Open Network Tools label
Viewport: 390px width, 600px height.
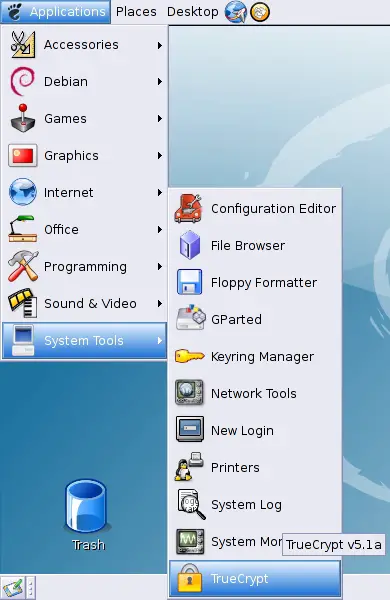[253, 393]
